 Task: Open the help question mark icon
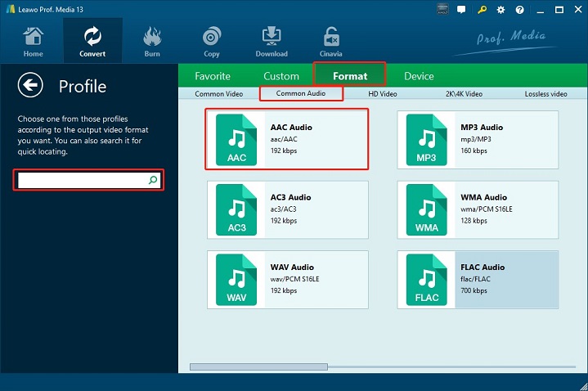point(519,10)
